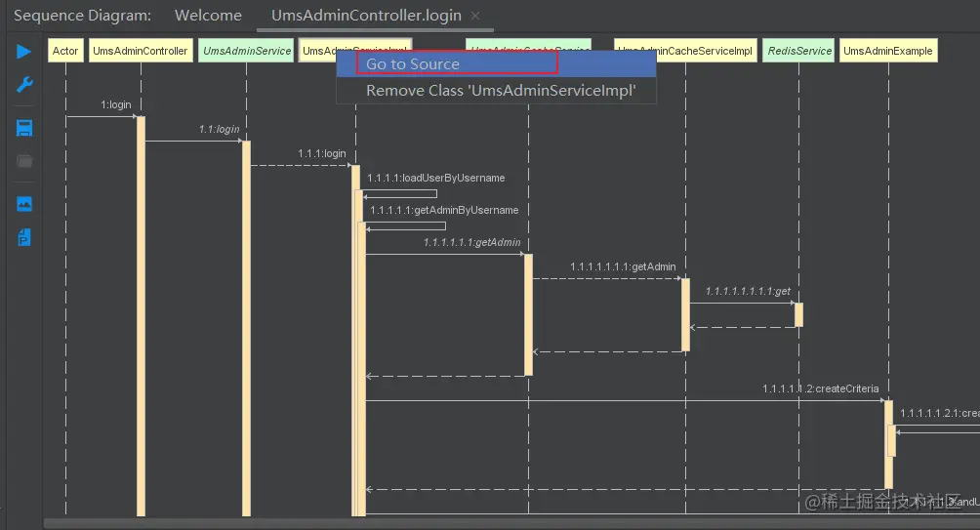Click the 1.1:login message label
The height and width of the screenshot is (530, 980).
220,129
